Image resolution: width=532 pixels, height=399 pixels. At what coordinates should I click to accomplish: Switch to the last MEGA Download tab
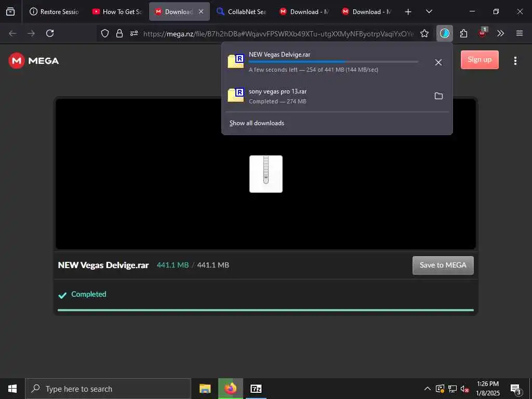tap(366, 11)
